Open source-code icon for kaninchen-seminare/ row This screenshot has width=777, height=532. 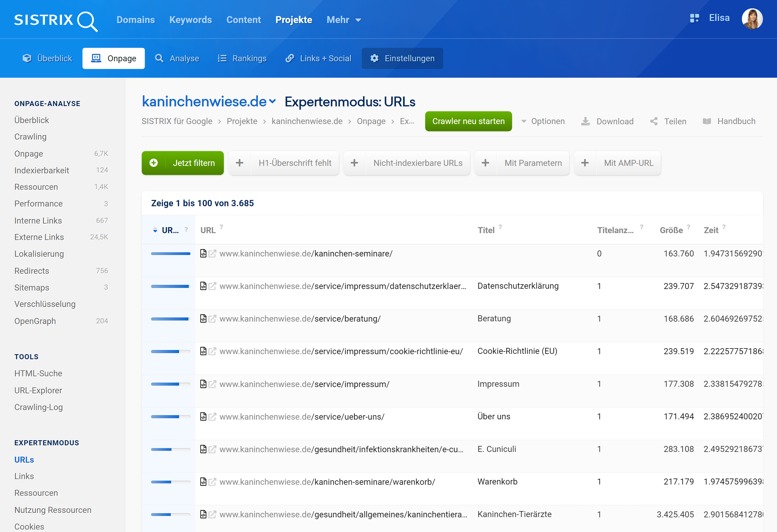coord(203,253)
